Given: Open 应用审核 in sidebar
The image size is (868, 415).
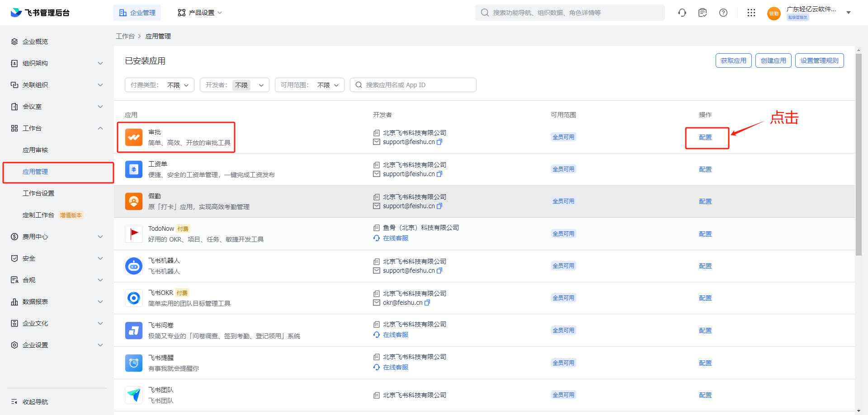Looking at the screenshot, I should click(x=35, y=150).
